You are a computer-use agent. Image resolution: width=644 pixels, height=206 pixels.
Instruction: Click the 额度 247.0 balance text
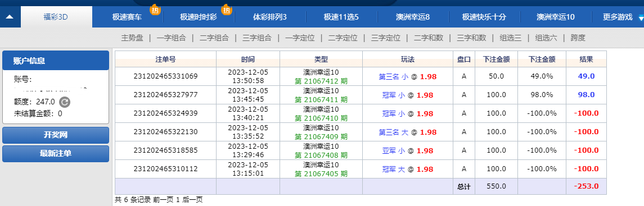34,102
